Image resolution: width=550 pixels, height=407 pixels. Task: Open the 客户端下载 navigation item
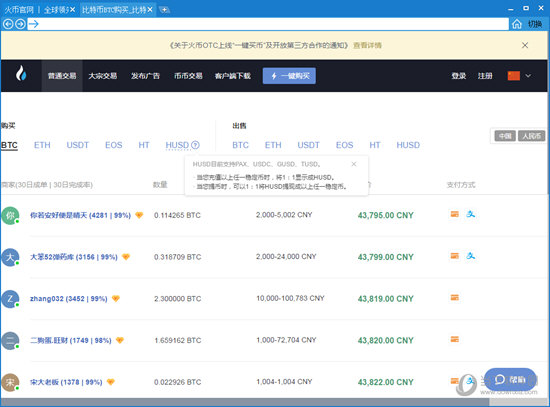233,76
